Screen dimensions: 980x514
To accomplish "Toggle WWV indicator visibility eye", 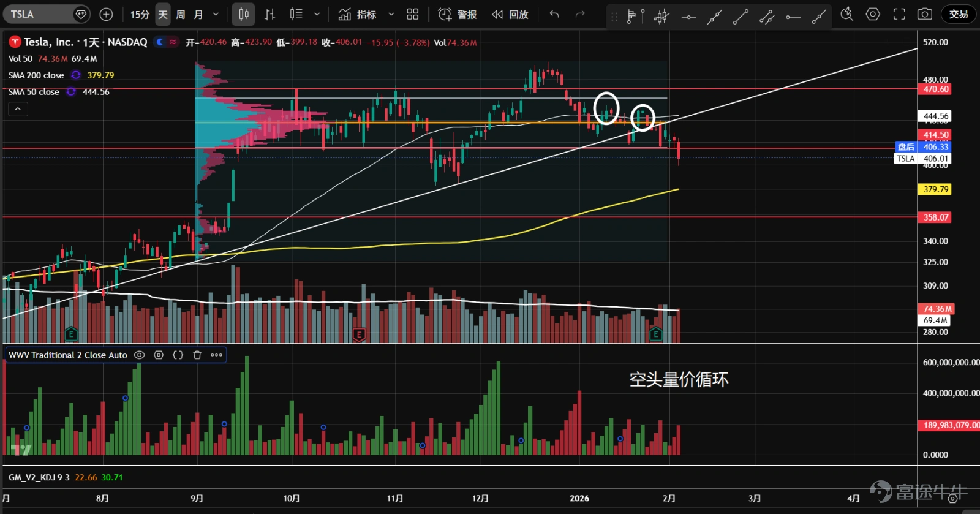I will (x=140, y=355).
